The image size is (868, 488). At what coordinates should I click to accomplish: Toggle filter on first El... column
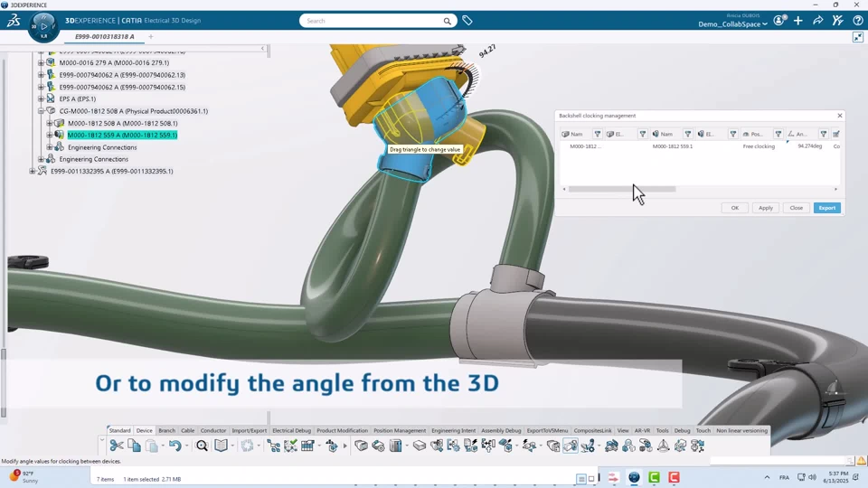643,134
